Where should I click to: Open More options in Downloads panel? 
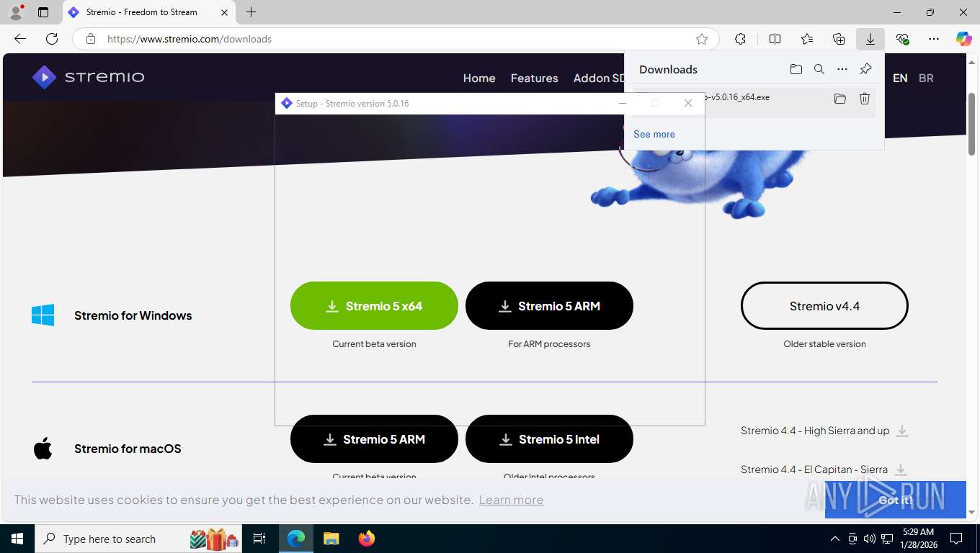click(x=842, y=69)
